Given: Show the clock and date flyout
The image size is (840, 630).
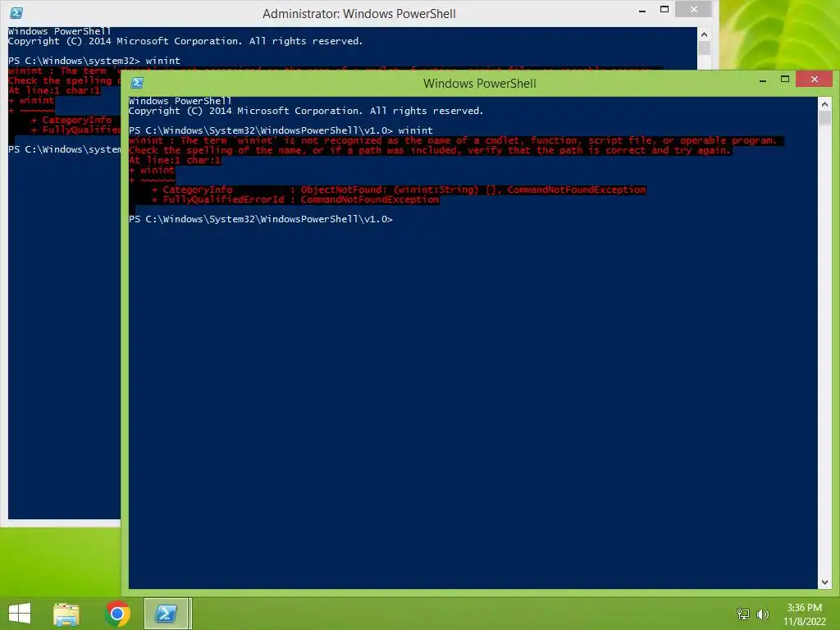Looking at the screenshot, I should coord(804,614).
